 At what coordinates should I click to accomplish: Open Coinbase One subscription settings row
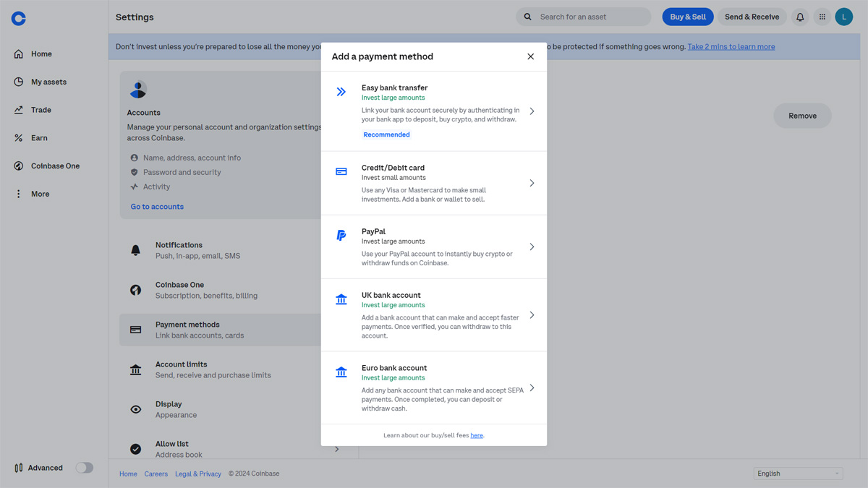pos(238,290)
